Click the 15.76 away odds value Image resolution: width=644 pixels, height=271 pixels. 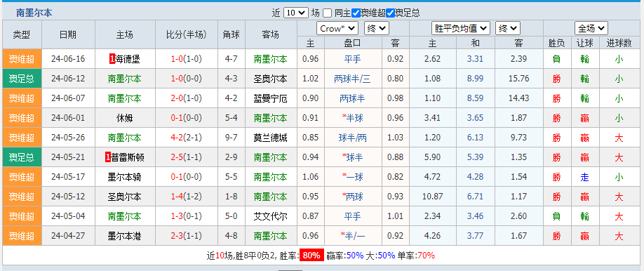click(x=518, y=79)
